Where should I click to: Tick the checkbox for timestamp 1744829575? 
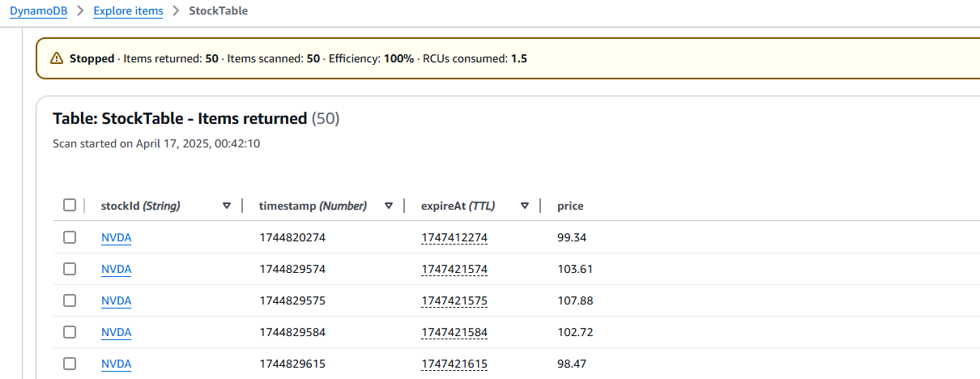tap(70, 300)
